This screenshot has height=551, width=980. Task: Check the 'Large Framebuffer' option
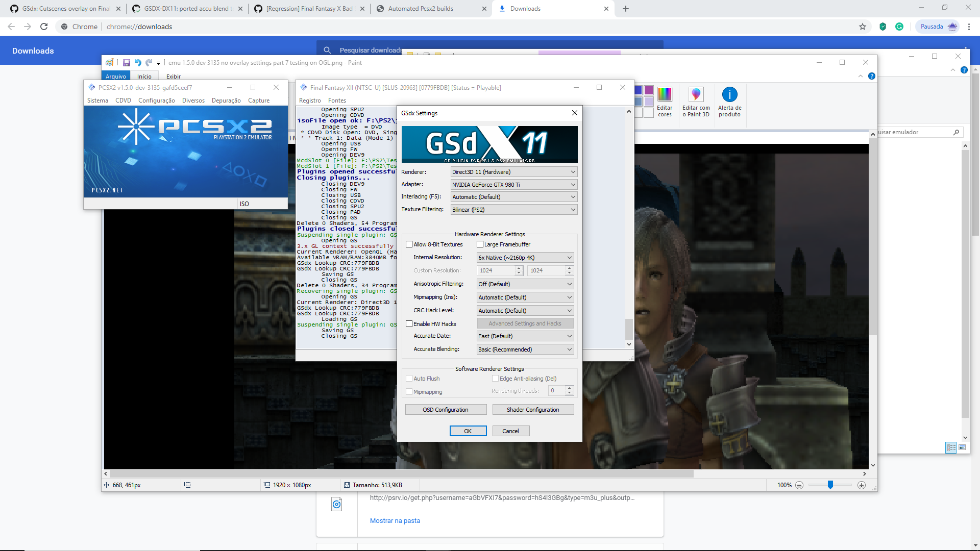[480, 244]
